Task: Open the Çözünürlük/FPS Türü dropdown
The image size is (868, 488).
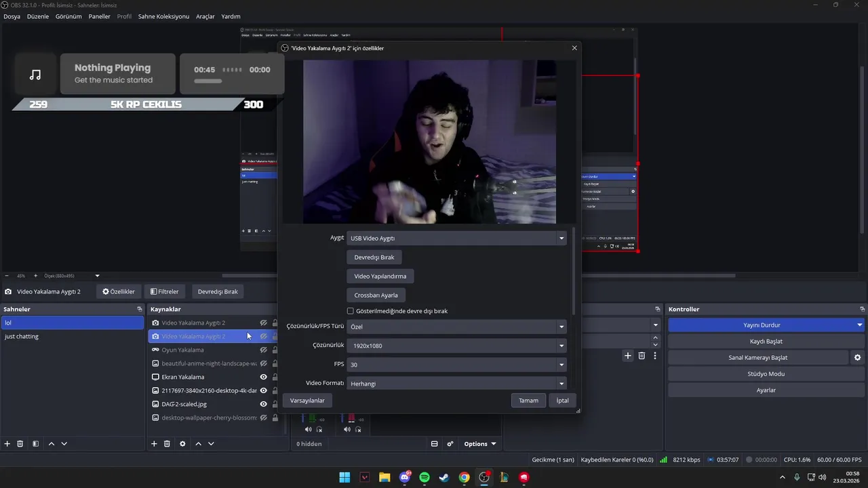Action: click(456, 326)
